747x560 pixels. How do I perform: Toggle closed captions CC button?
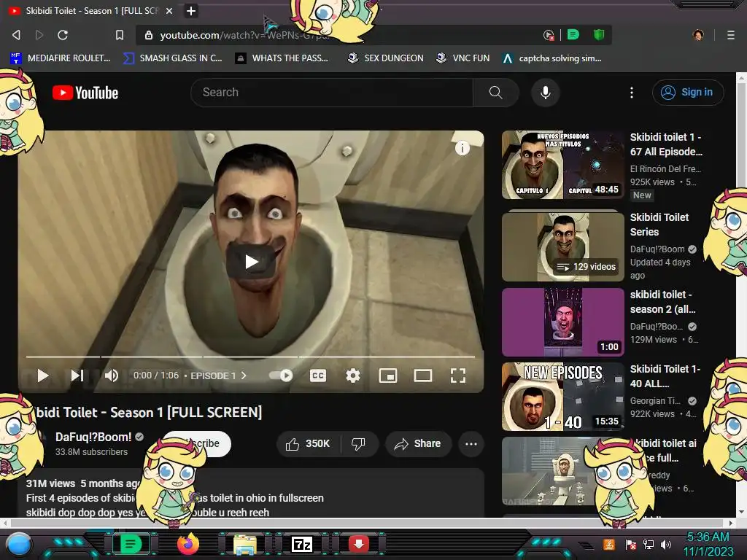click(x=318, y=376)
